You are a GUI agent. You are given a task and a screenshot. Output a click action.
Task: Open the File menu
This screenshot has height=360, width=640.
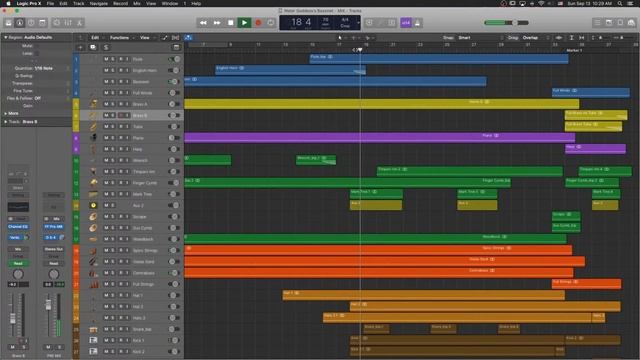(x=50, y=3)
